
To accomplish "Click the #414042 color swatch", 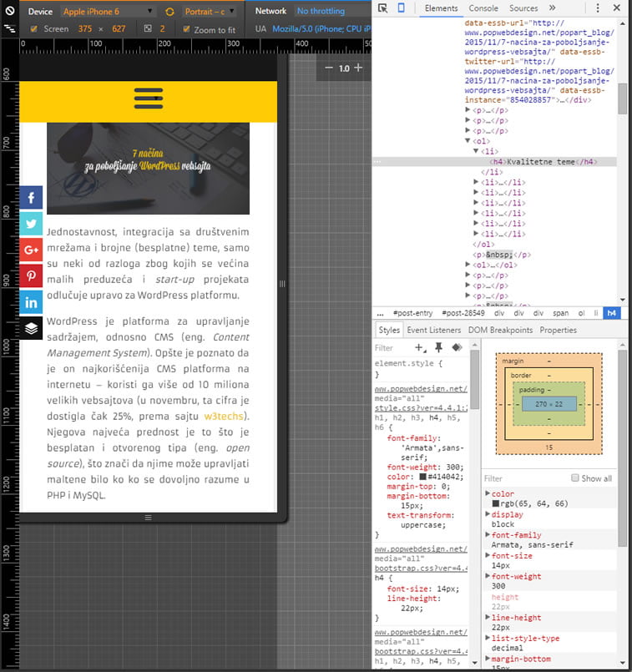I will pyautogui.click(x=422, y=477).
